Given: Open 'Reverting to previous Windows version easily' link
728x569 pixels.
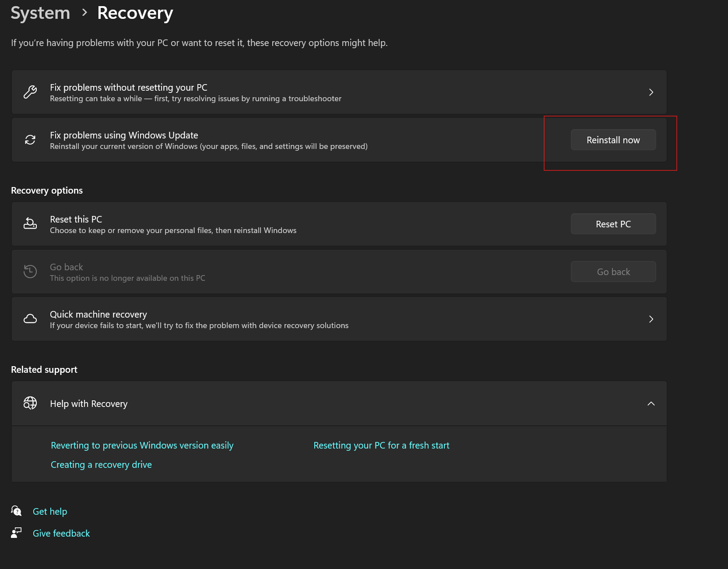Looking at the screenshot, I should pyautogui.click(x=142, y=445).
